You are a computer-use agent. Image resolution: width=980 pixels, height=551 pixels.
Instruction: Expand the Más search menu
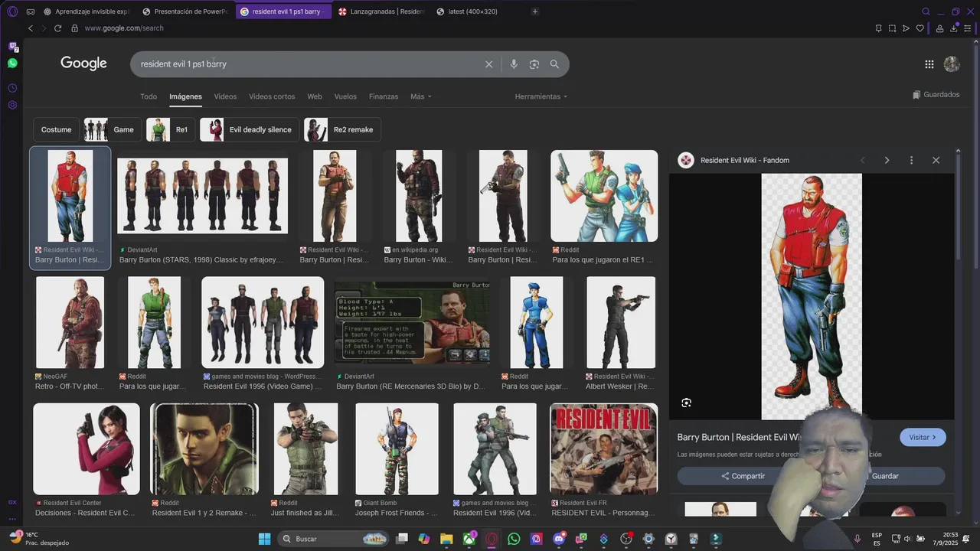coord(421,96)
